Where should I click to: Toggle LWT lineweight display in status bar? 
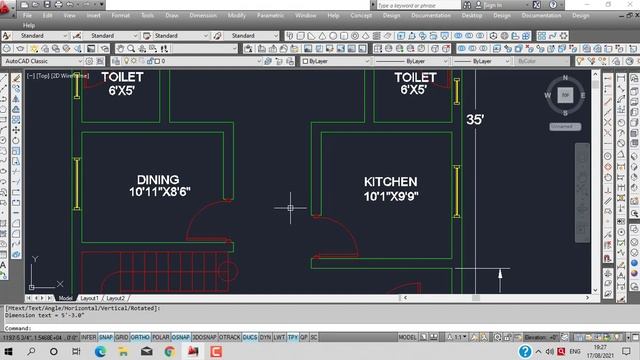point(279,338)
